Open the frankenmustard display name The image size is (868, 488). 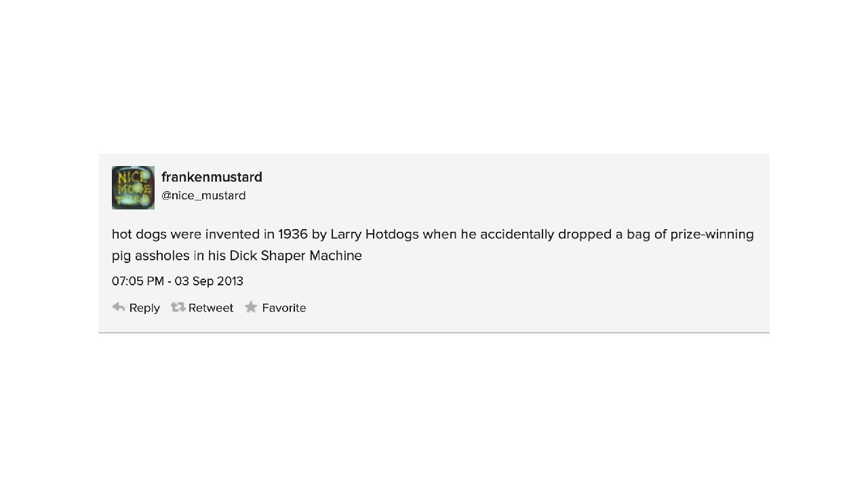coord(212,177)
